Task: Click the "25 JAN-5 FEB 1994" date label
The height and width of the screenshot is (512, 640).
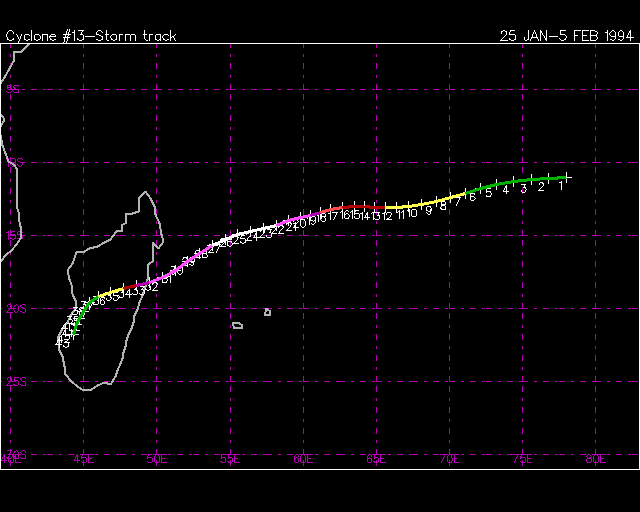Action: pyautogui.click(x=567, y=36)
